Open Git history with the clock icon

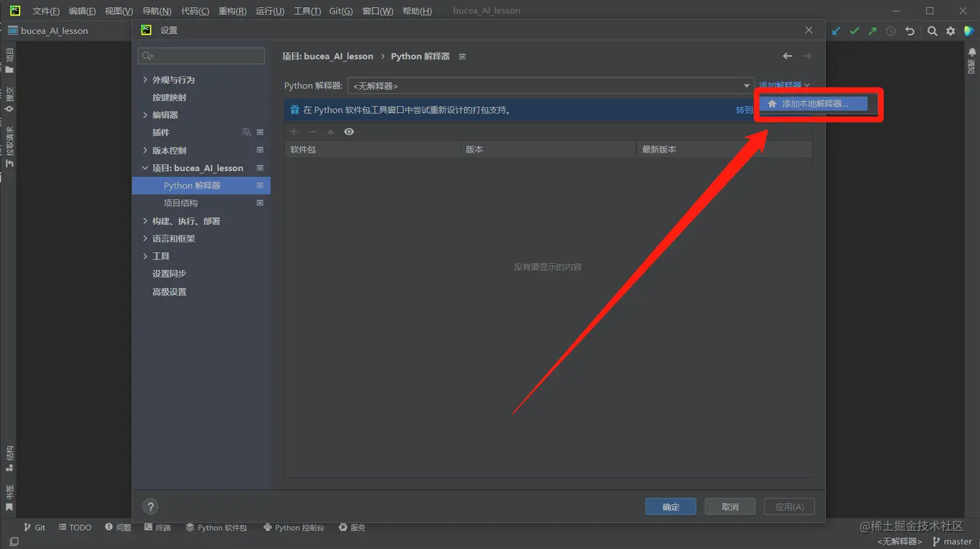[891, 31]
